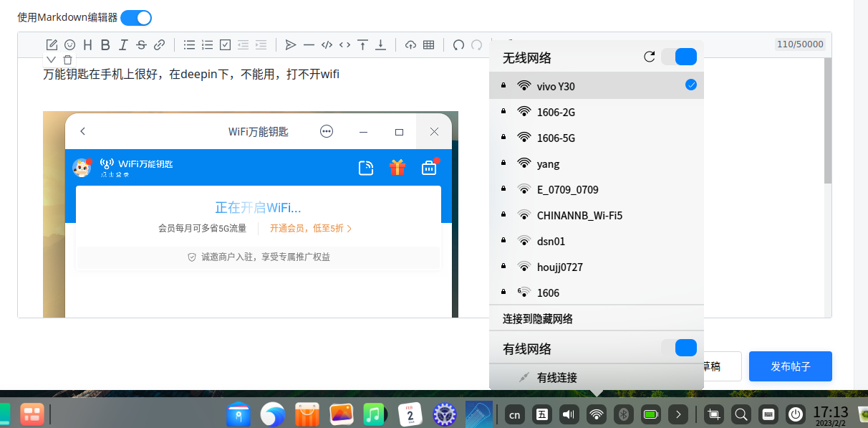Open the Wi-Fi network panel from dock

(x=596, y=414)
